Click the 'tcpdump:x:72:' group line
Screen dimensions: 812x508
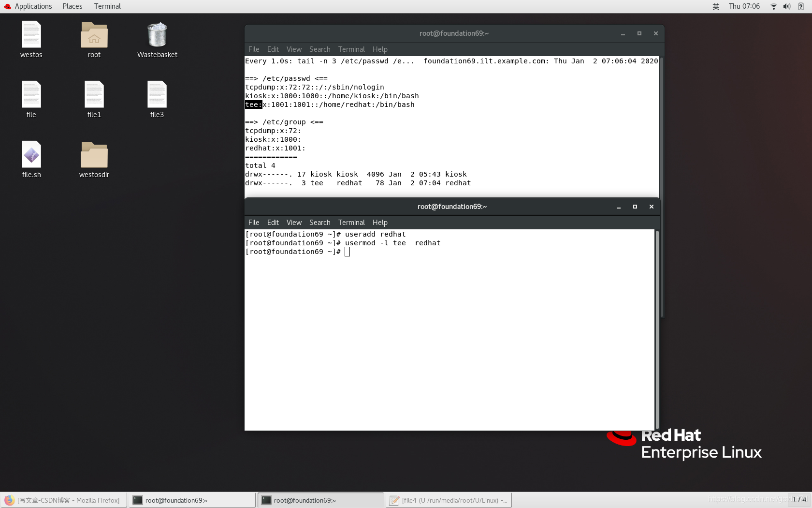point(273,131)
